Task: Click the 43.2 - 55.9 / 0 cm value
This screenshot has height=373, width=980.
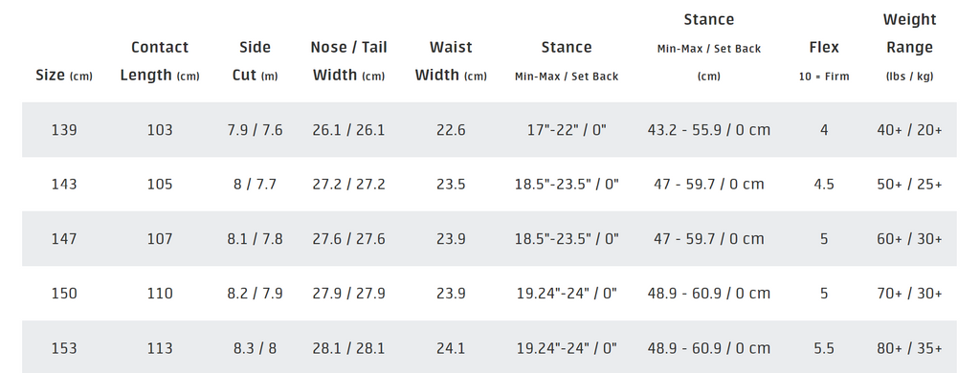Action: tap(709, 130)
